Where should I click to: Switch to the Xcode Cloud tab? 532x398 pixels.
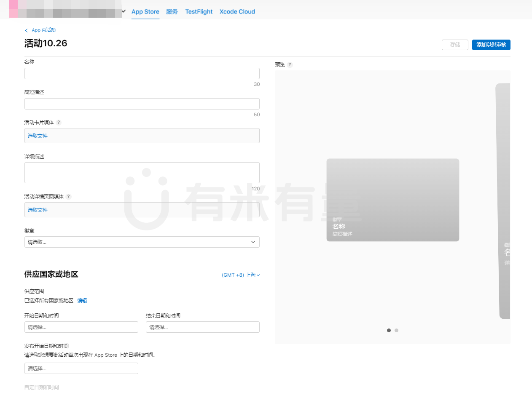point(237,12)
